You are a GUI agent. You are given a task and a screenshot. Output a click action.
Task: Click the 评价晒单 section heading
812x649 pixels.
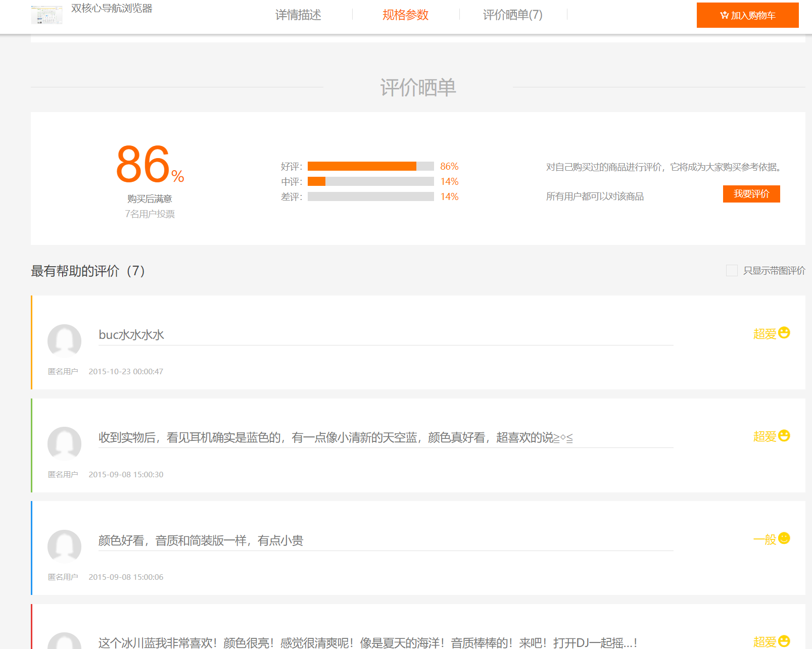tap(418, 87)
